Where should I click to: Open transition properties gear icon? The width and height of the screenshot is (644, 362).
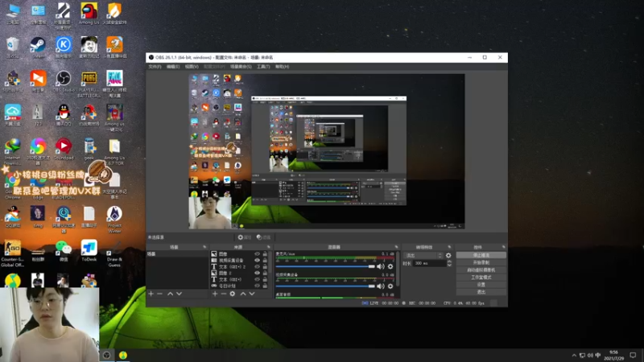[x=448, y=255]
